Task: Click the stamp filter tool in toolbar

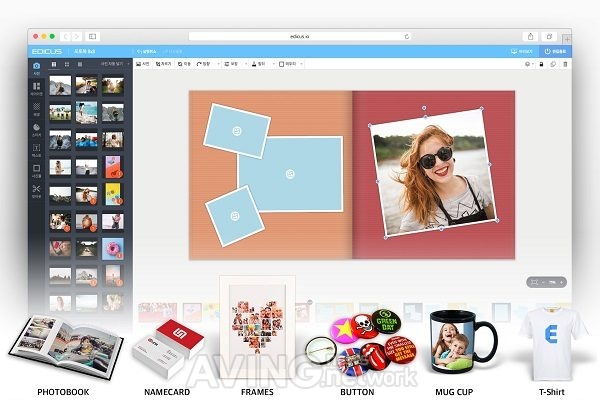Action: point(259,64)
